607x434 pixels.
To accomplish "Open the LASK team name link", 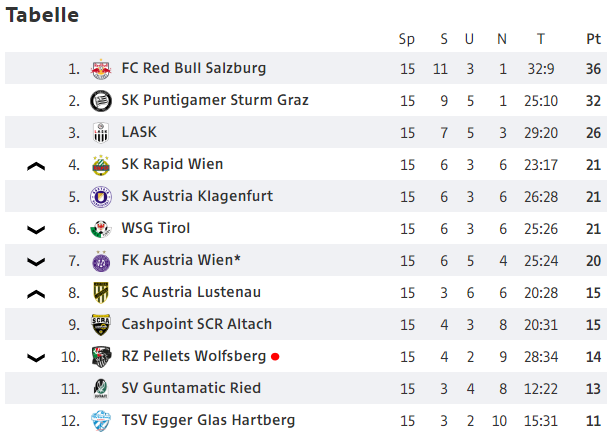I will [x=139, y=132].
